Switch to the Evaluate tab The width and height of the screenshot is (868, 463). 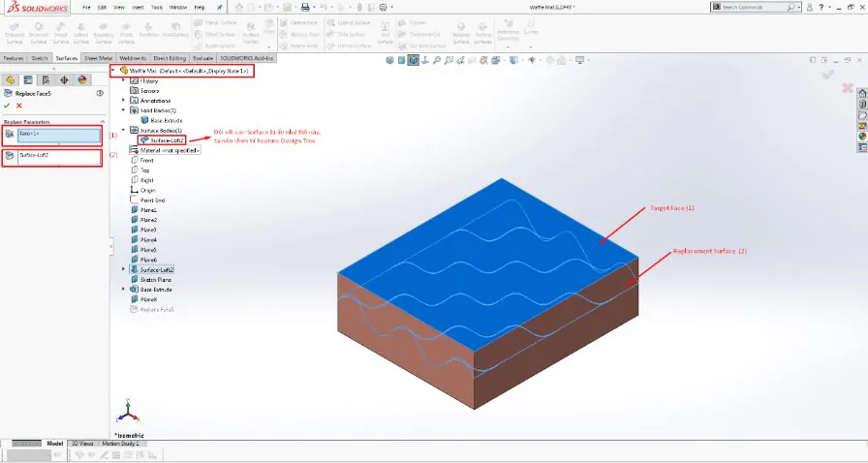(x=203, y=58)
